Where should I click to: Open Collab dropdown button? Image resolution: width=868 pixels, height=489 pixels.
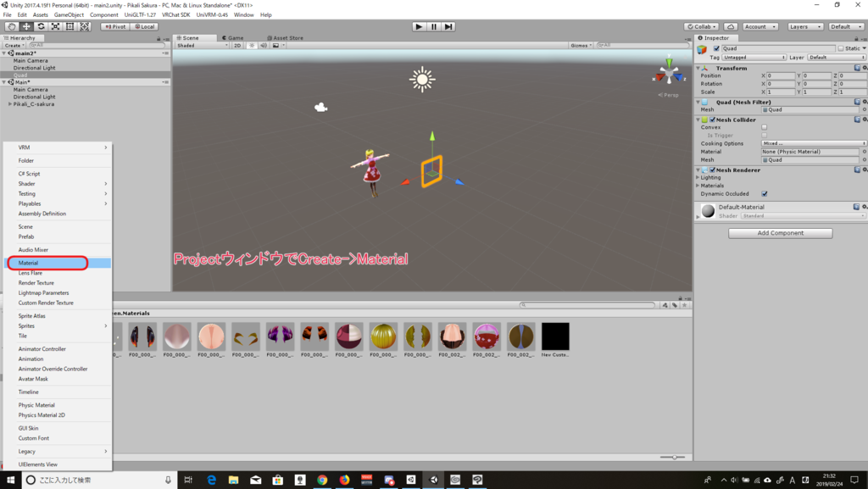coord(701,26)
